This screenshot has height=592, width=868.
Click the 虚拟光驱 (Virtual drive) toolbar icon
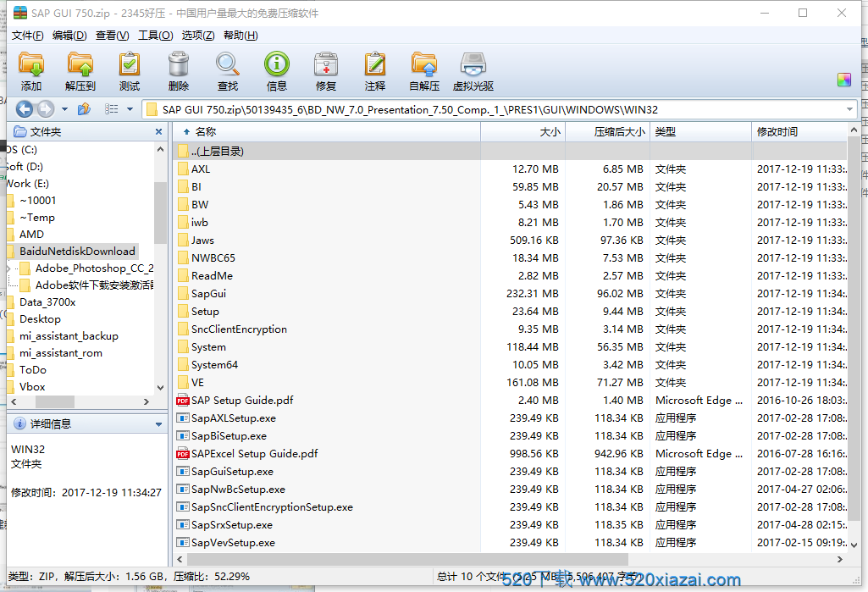tap(473, 64)
